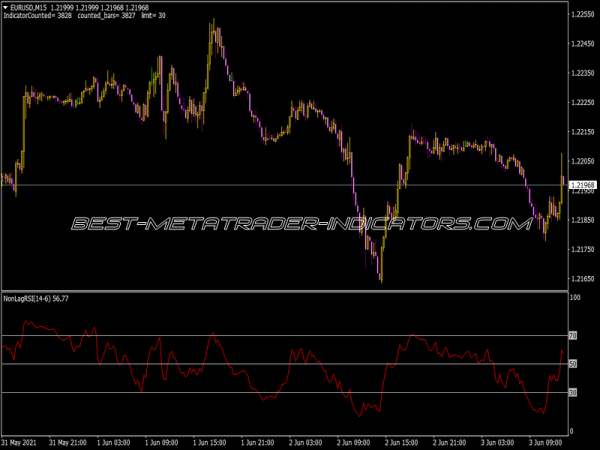The width and height of the screenshot is (600, 450).
Task: Click the EURUSD,M15 chart dropdown triangle
Action: point(5,7)
